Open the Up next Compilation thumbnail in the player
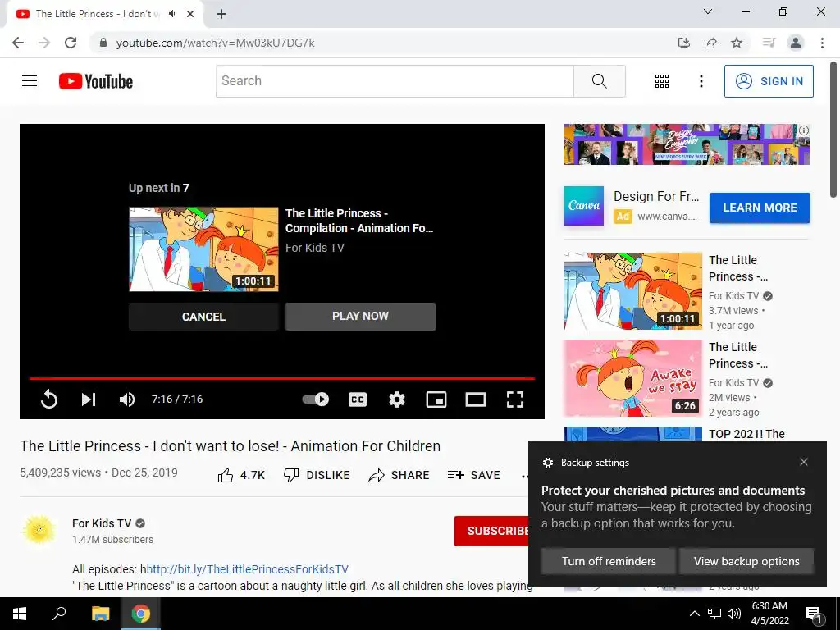Screen dimensions: 840x630 click(x=203, y=249)
